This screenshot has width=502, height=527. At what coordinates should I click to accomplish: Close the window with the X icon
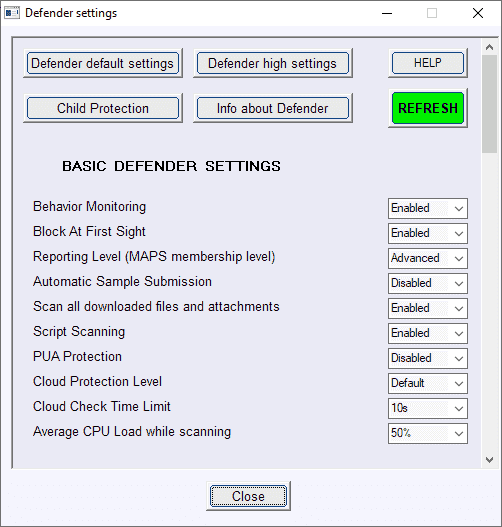tap(478, 13)
